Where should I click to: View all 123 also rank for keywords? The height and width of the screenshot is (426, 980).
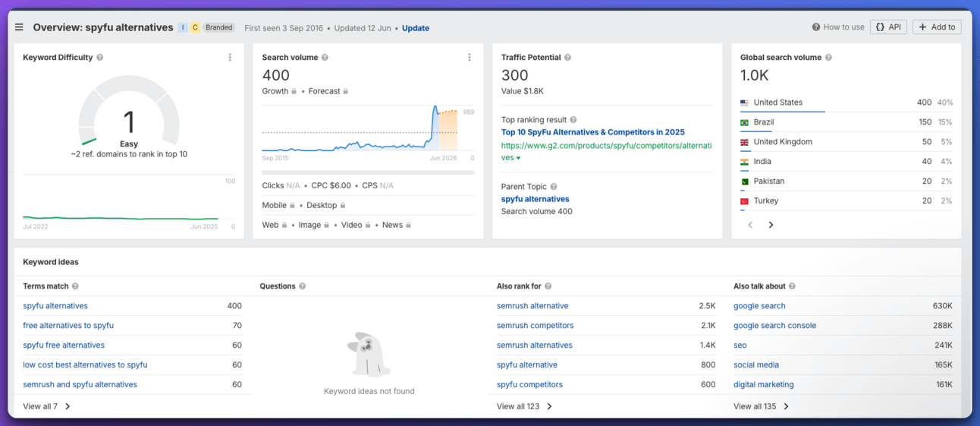(525, 406)
